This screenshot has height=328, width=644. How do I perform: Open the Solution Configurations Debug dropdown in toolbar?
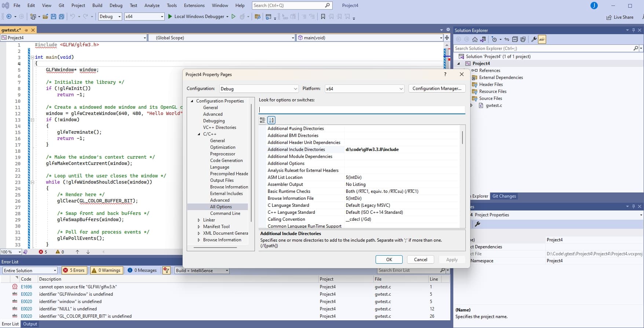[110, 17]
